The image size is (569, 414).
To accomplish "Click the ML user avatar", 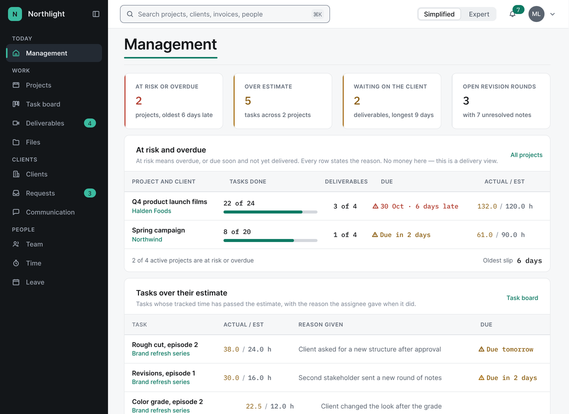I will coord(536,14).
